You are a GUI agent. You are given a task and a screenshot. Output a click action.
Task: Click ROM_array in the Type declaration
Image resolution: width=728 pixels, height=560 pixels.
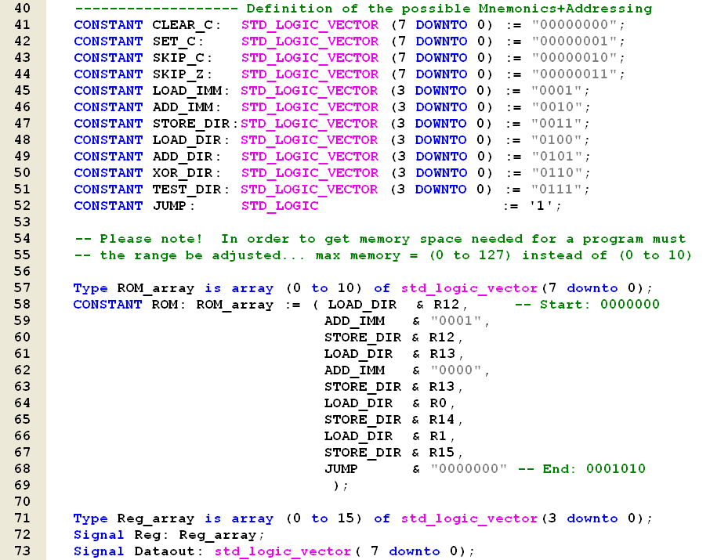pos(155,288)
